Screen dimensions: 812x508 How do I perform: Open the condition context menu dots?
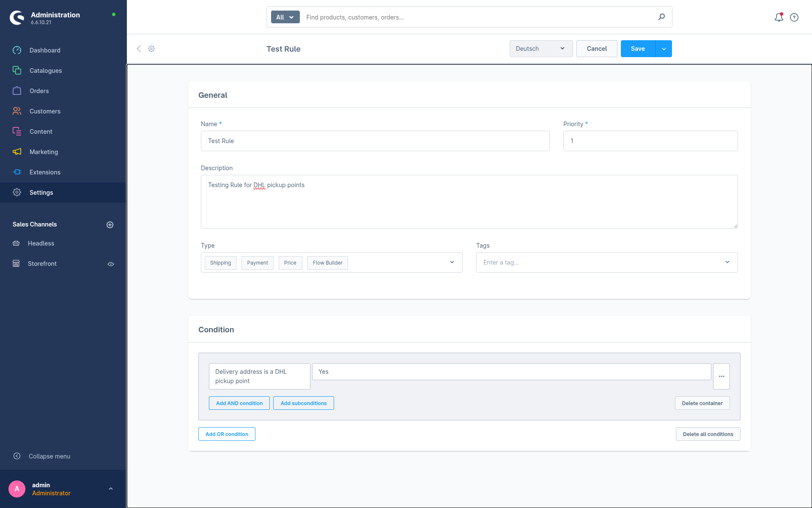coord(721,376)
